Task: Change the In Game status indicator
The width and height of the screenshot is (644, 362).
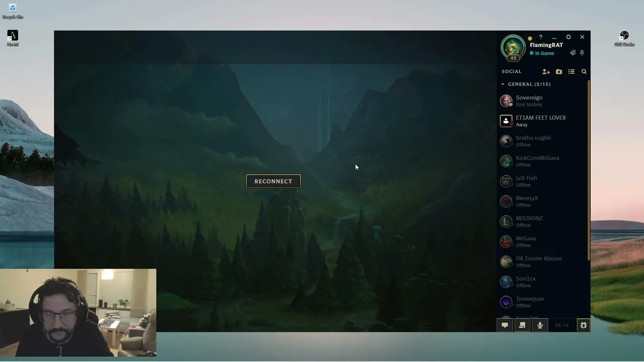Action: pos(542,53)
